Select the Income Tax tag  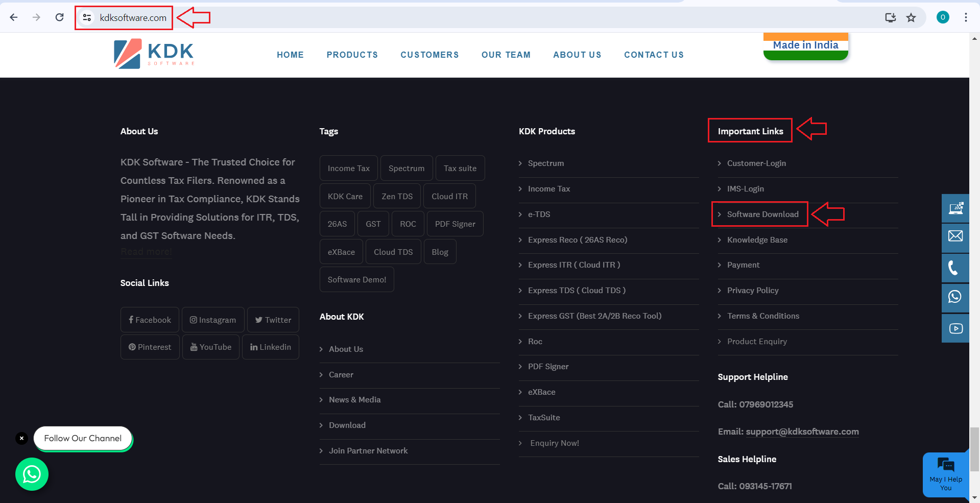[349, 168]
